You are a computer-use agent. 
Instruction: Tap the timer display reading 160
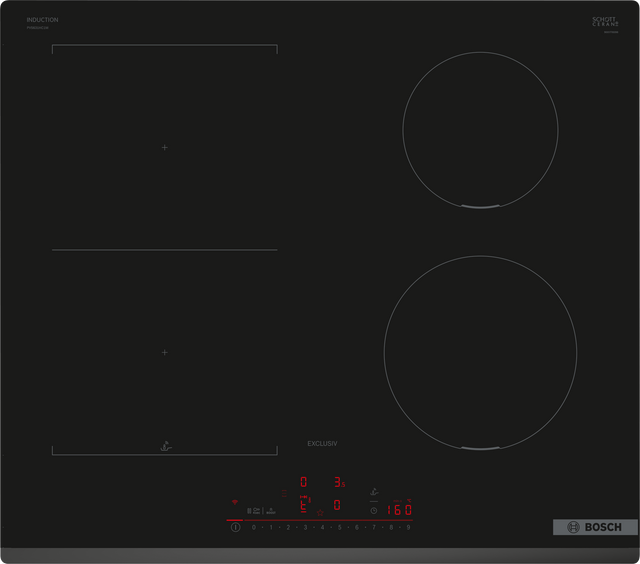[x=400, y=509]
